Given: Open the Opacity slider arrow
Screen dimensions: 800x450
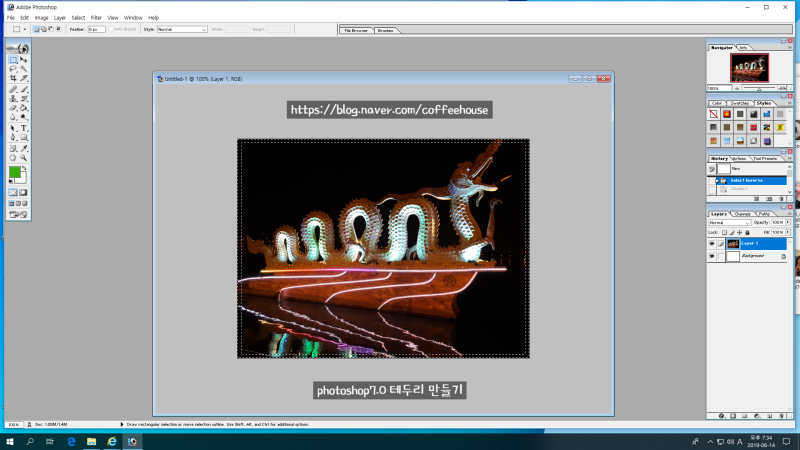Looking at the screenshot, I should tap(788, 222).
